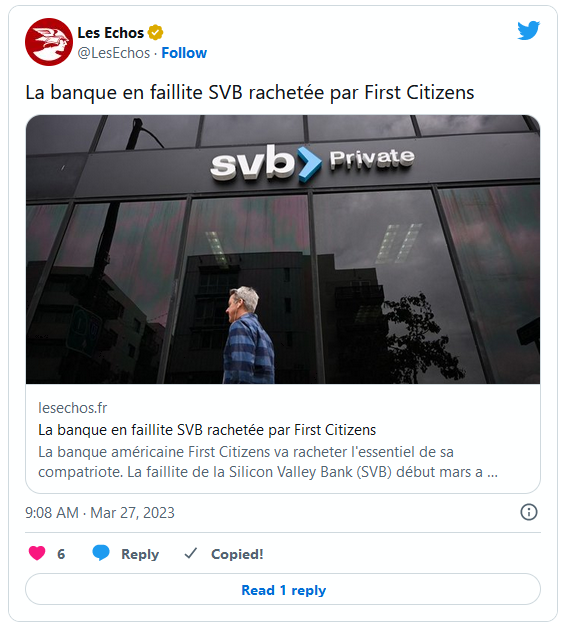Click the Copied! link label
The image size is (566, 627).
point(237,554)
